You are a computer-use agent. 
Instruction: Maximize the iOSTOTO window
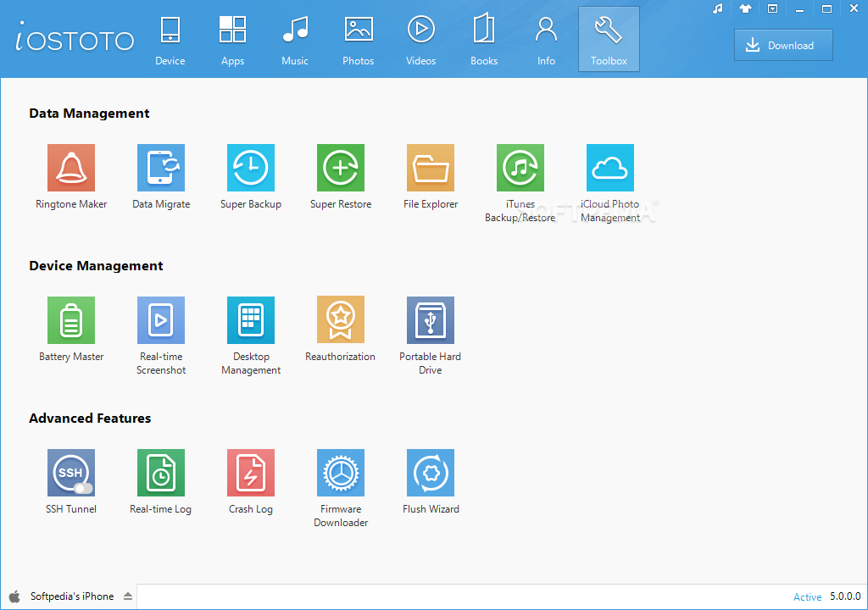[826, 8]
